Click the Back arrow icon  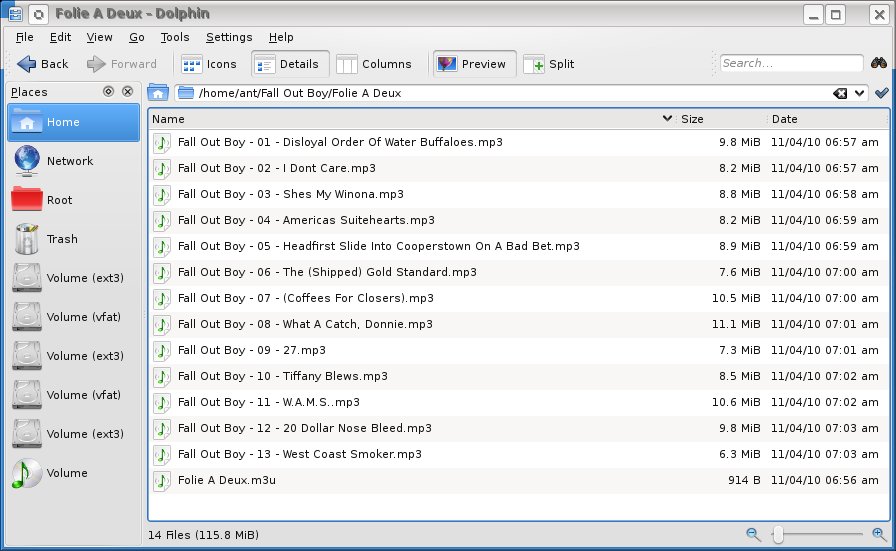27,64
